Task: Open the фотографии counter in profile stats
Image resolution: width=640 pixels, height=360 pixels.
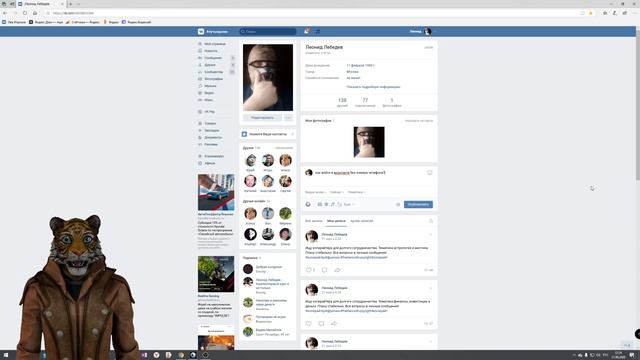Action: [392, 102]
